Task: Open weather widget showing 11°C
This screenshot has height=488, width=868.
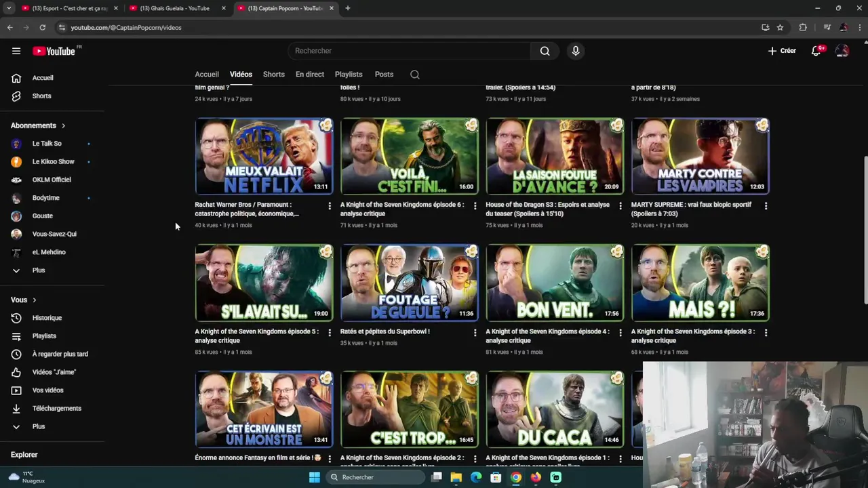Action: coord(27,477)
